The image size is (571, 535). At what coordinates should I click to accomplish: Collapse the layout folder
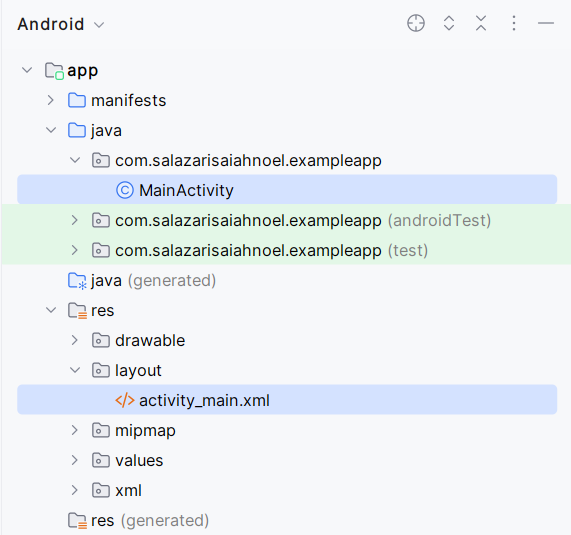point(75,370)
